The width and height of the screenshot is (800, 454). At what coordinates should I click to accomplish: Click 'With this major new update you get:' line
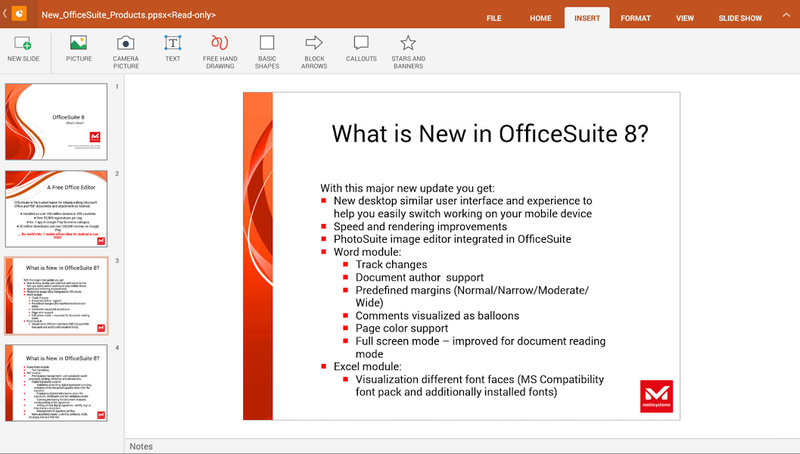pyautogui.click(x=407, y=188)
